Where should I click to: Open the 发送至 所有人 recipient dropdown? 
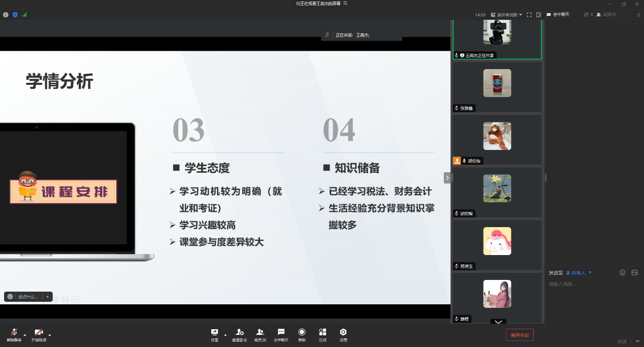click(579, 273)
